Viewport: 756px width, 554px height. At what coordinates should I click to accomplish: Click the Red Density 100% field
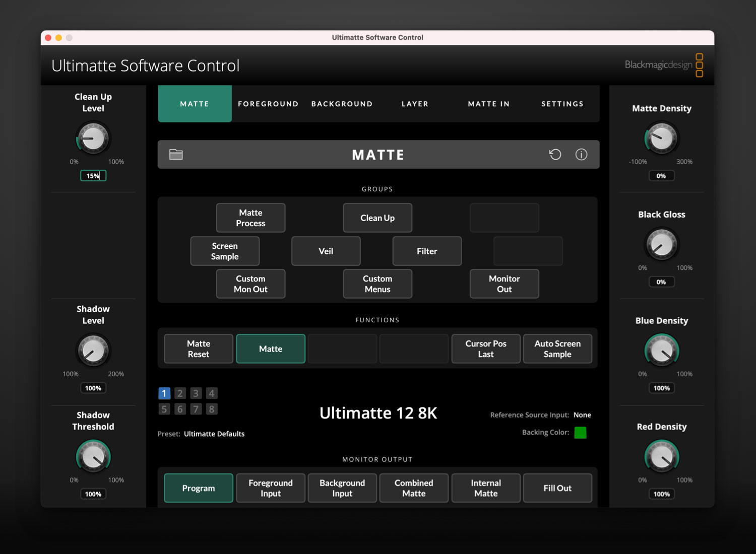(662, 494)
